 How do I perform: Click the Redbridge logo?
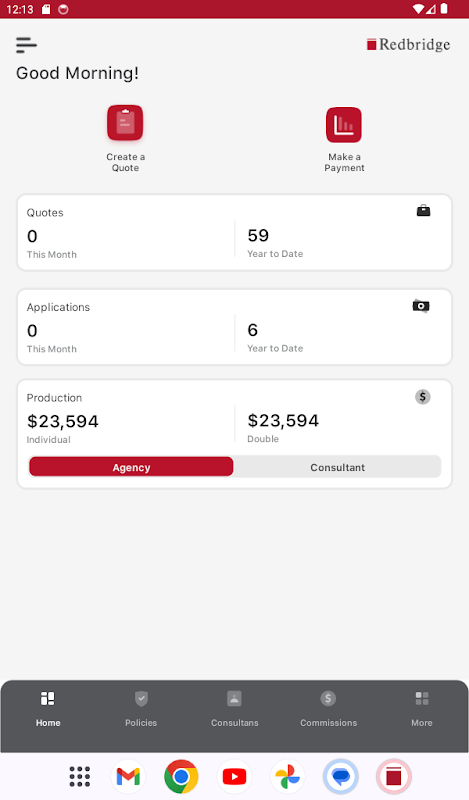408,45
